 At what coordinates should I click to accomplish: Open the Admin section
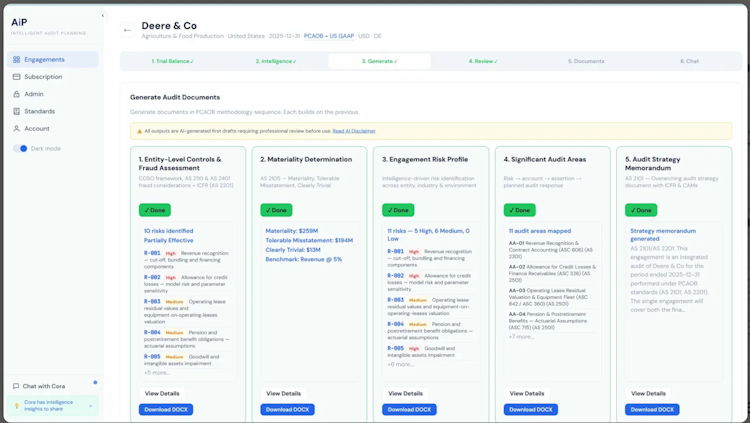(53, 94)
